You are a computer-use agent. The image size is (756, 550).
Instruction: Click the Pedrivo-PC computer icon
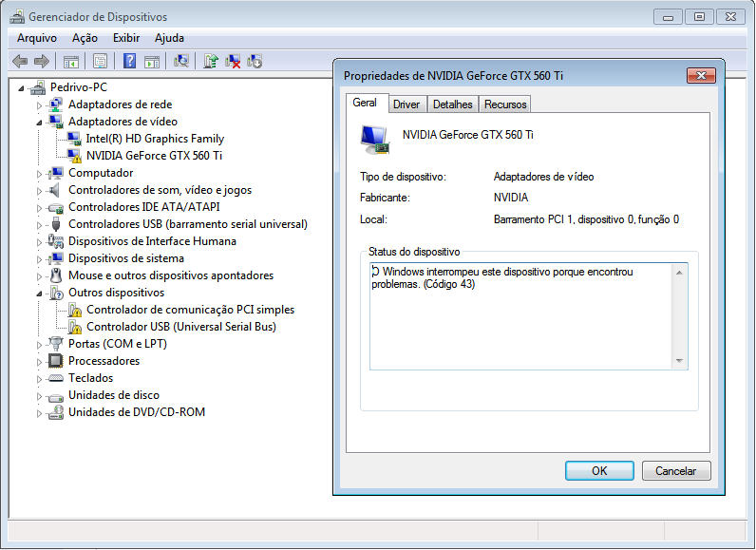pyautogui.click(x=38, y=87)
